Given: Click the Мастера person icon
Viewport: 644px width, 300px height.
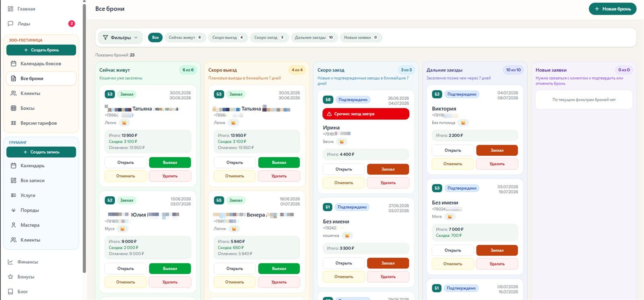Looking at the screenshot, I should [x=14, y=225].
